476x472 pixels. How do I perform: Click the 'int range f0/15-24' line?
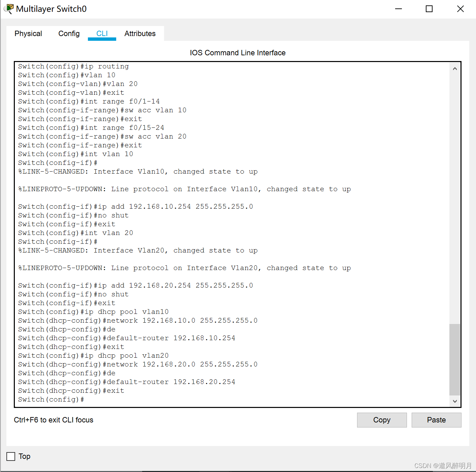click(x=91, y=128)
